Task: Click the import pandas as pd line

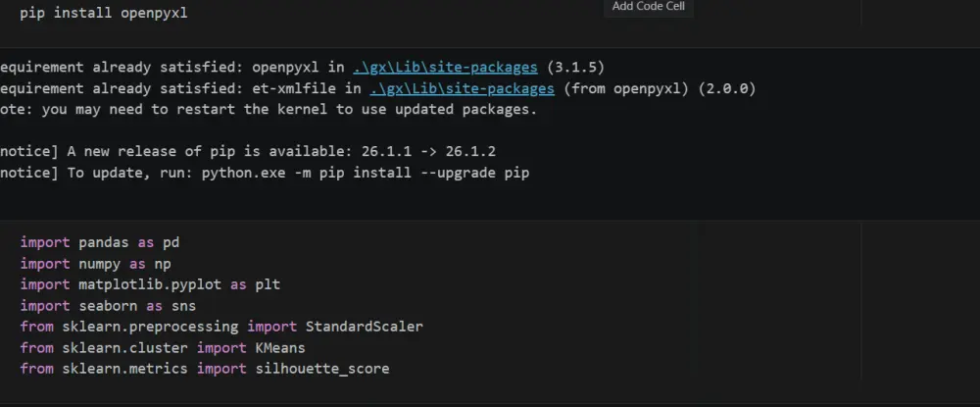Action: click(99, 242)
